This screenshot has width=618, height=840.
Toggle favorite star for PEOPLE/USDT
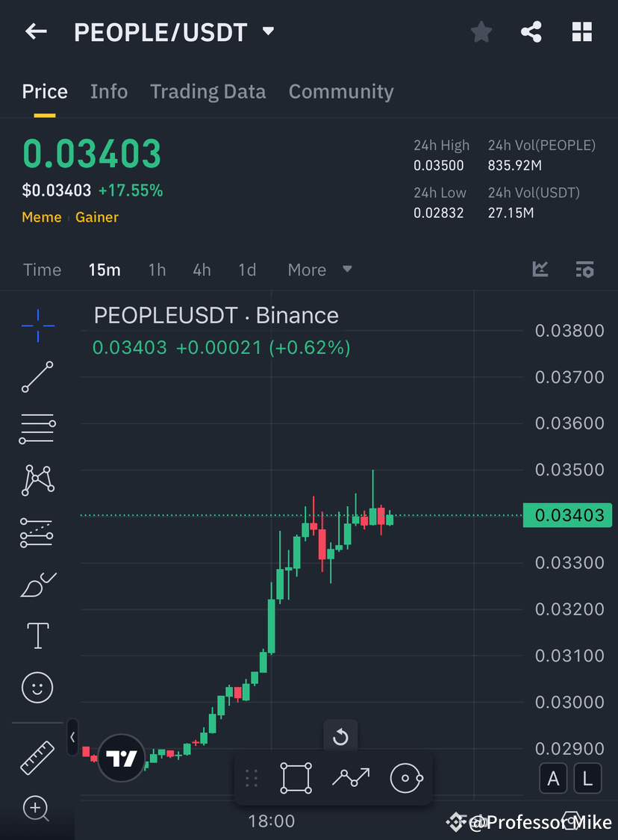[481, 31]
